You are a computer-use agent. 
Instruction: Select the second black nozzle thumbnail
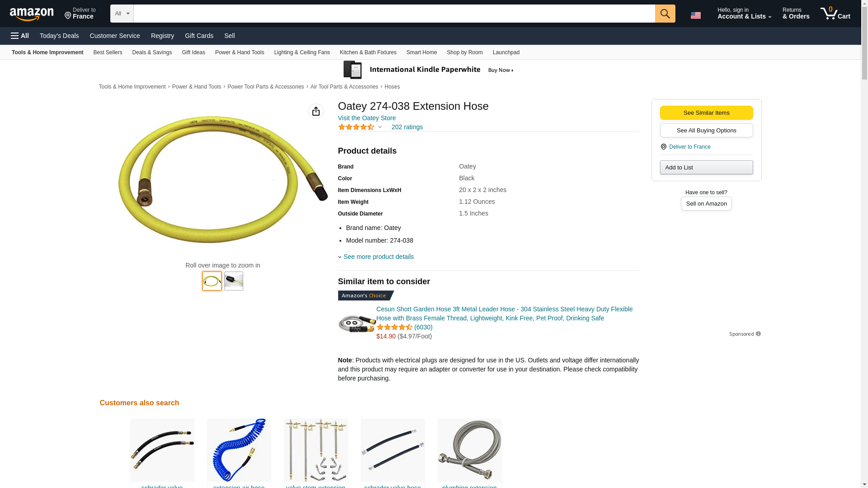[x=234, y=281]
